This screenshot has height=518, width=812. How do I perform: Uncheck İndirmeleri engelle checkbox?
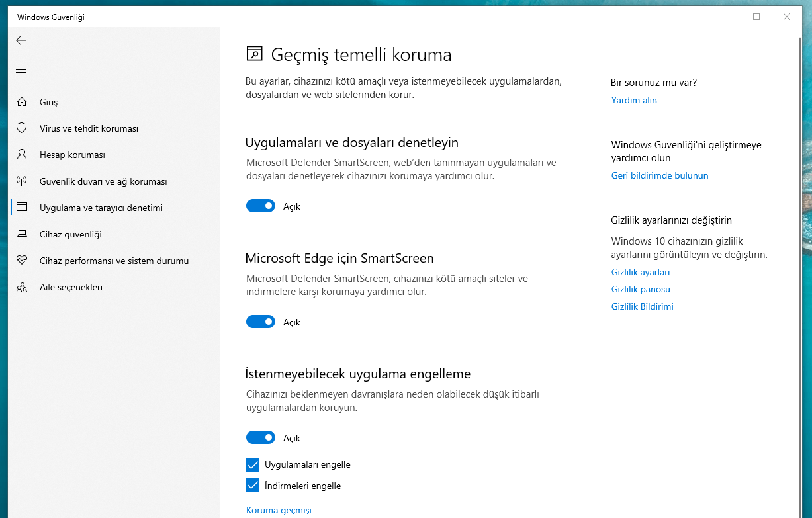253,486
